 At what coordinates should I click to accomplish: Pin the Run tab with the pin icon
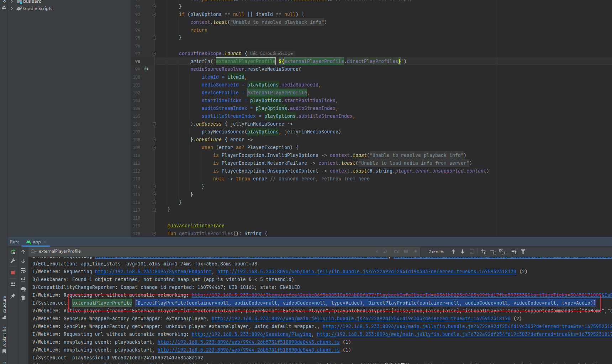[13, 296]
